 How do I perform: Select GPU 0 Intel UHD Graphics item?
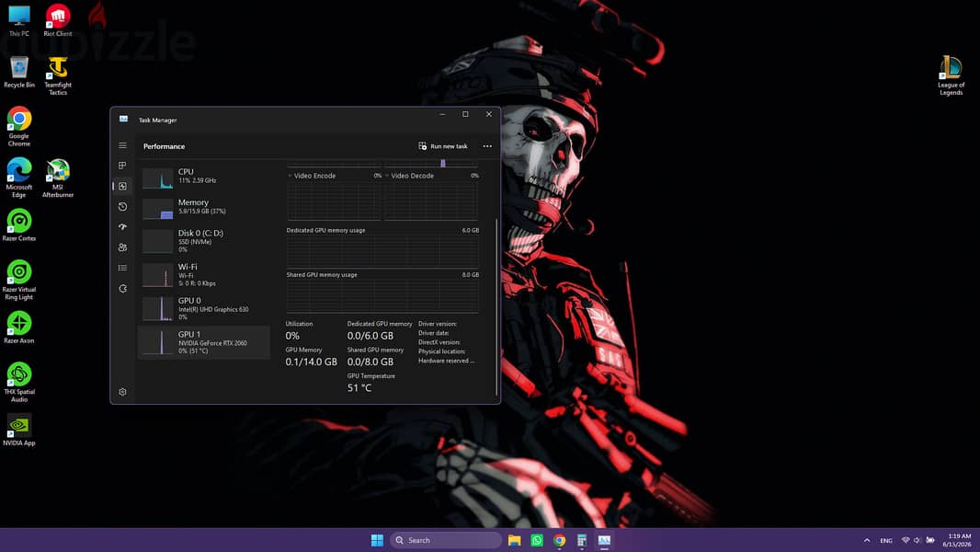[204, 308]
